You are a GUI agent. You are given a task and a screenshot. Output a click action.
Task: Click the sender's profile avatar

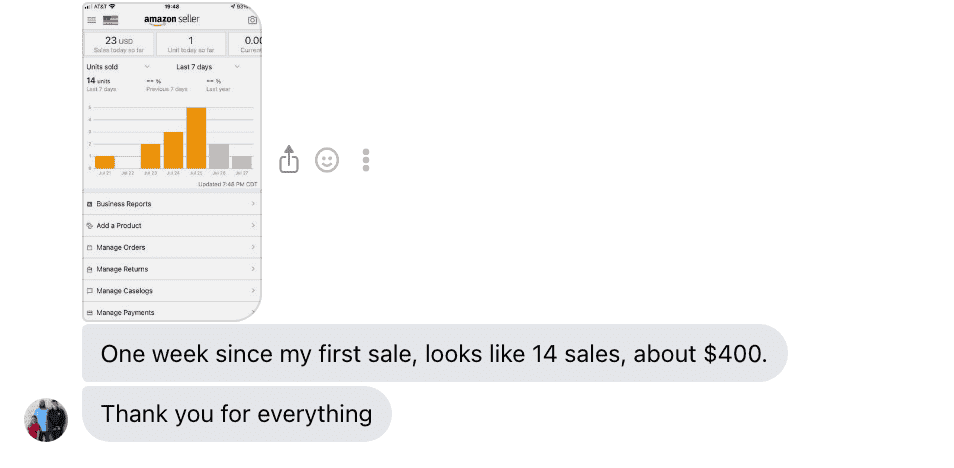tap(46, 419)
